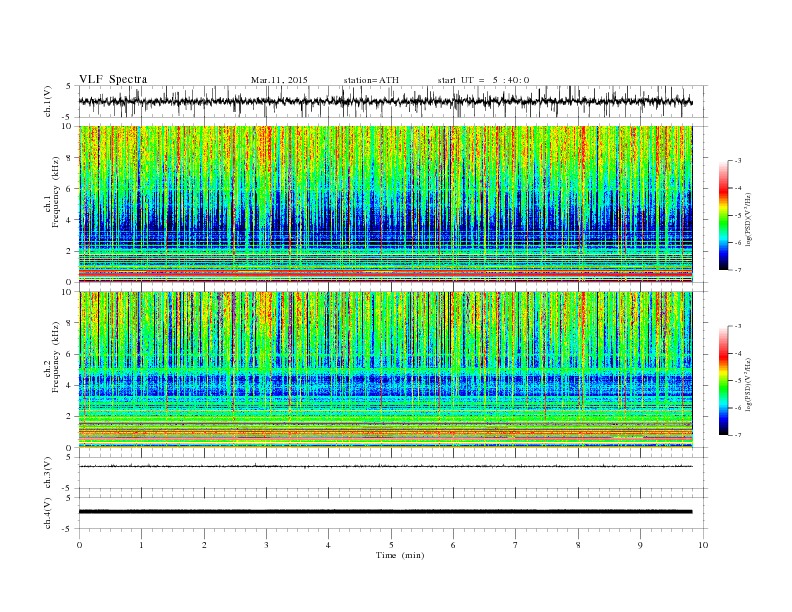Select the ch.2 "Frequency (kHz)" axis label
Viewport: 792px width, 612px height.
(56, 357)
